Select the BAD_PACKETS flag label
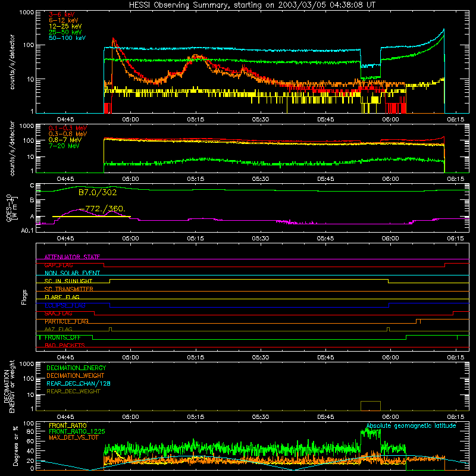Screen dimensions: 476x476 coord(65,345)
